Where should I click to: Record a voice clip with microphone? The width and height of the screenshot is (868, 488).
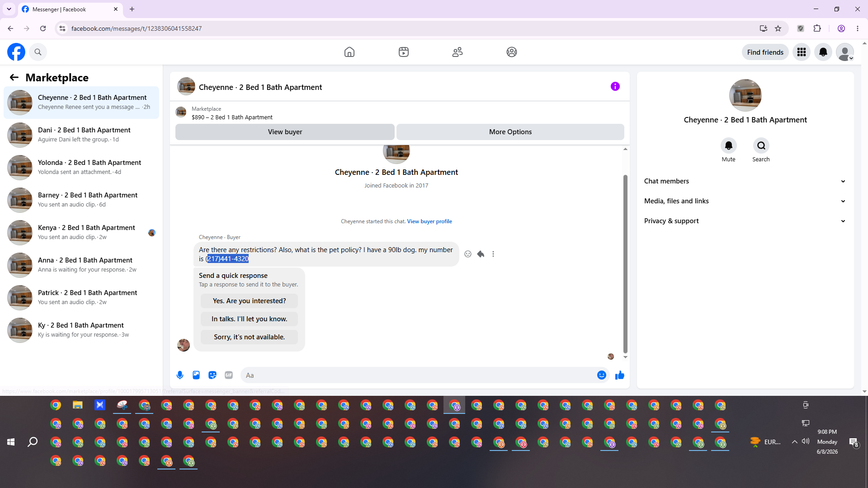point(180,375)
